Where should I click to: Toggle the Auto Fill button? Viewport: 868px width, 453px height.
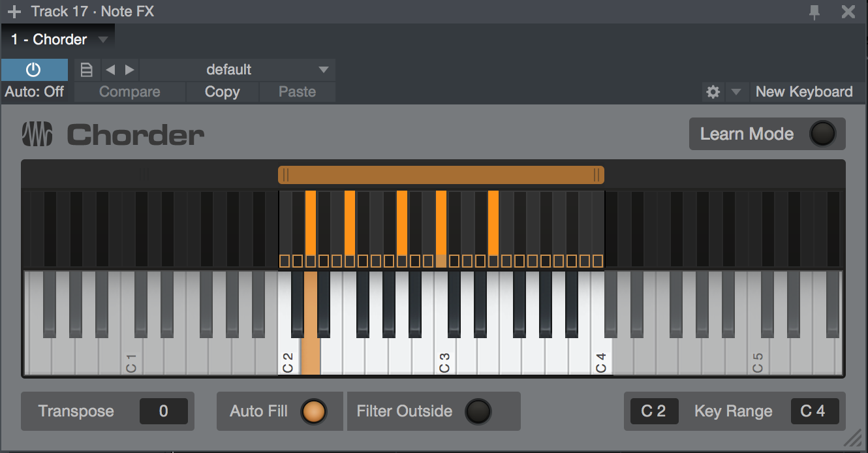tap(314, 411)
